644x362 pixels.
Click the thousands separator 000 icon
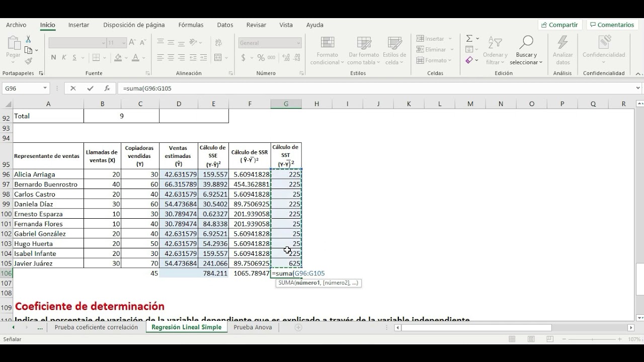(x=272, y=58)
